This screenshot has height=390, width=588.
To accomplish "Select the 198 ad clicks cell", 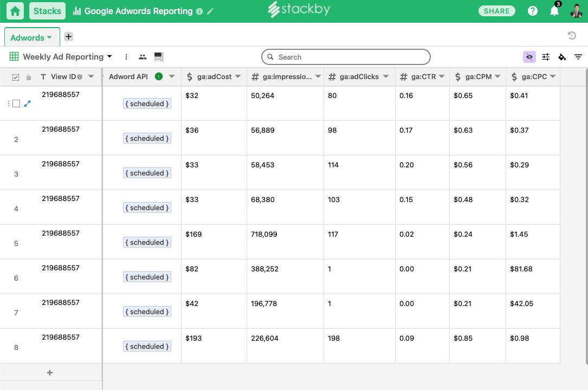I will 359,346.
